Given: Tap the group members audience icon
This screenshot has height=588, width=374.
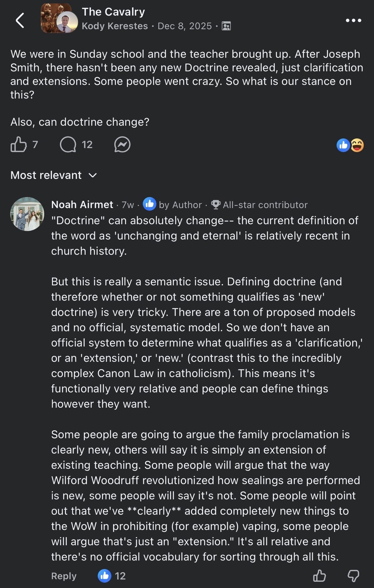Looking at the screenshot, I should [226, 26].
